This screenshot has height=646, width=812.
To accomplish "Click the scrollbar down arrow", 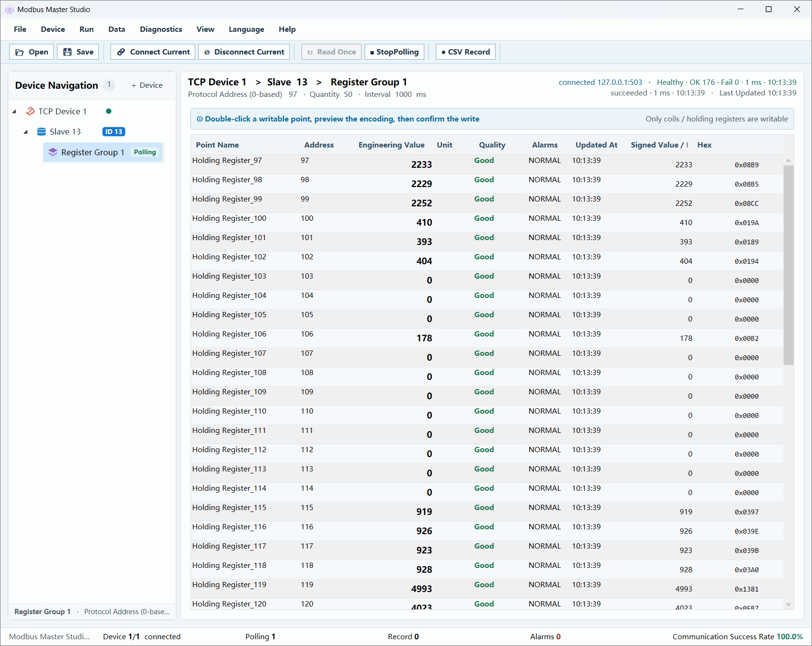I will click(788, 604).
